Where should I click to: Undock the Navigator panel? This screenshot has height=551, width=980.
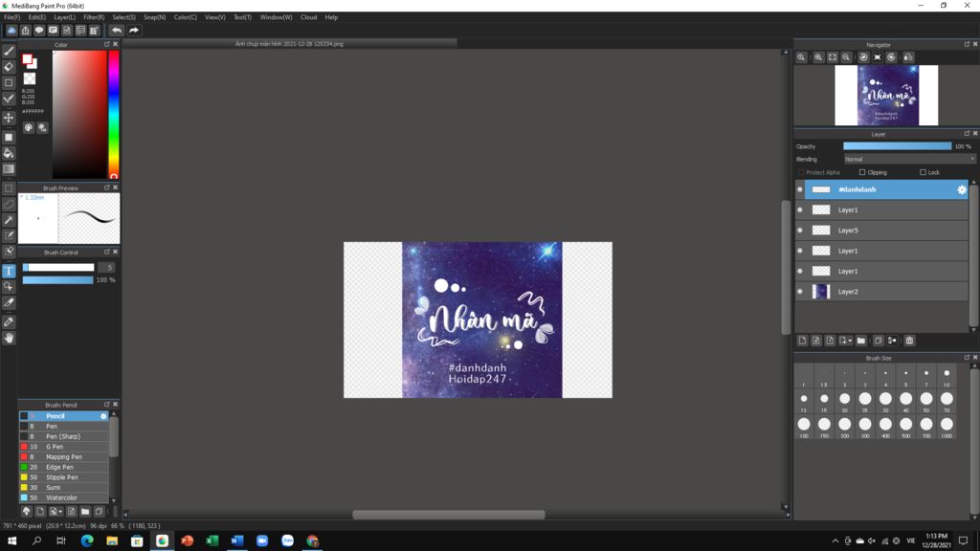tap(967, 44)
